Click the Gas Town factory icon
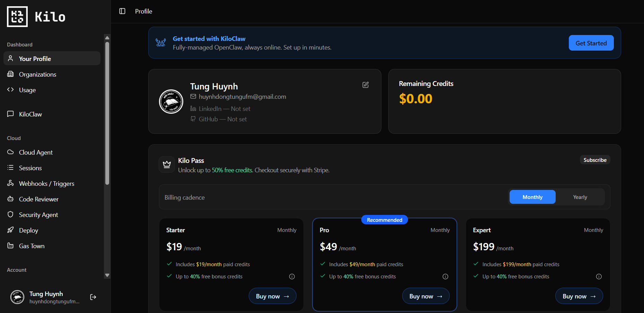644x313 pixels. point(10,245)
